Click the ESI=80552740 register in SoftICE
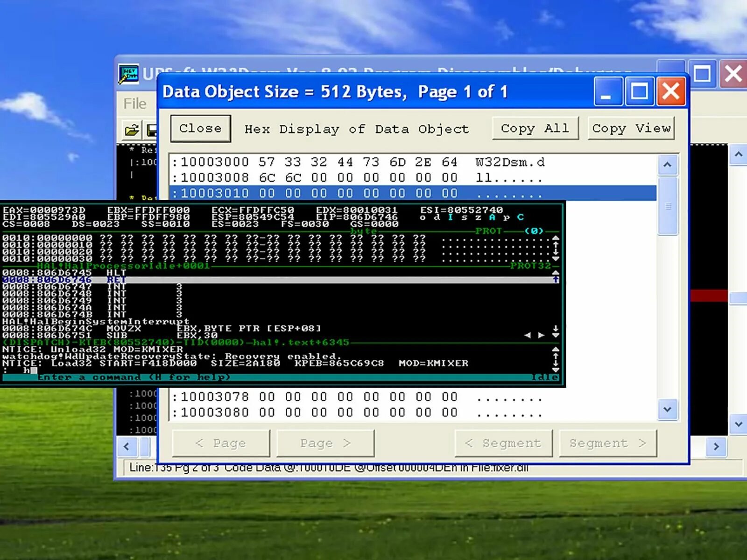 coord(462,210)
